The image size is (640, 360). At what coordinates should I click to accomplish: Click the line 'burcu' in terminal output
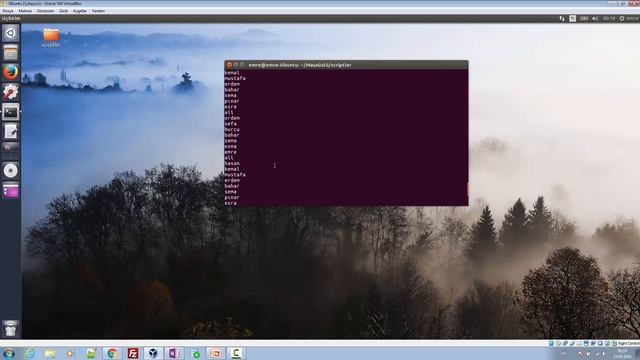click(x=232, y=129)
